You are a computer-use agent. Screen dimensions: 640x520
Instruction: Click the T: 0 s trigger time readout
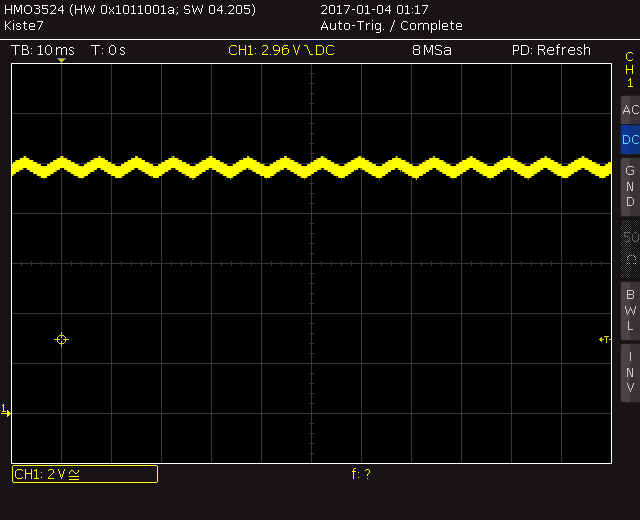[108, 50]
